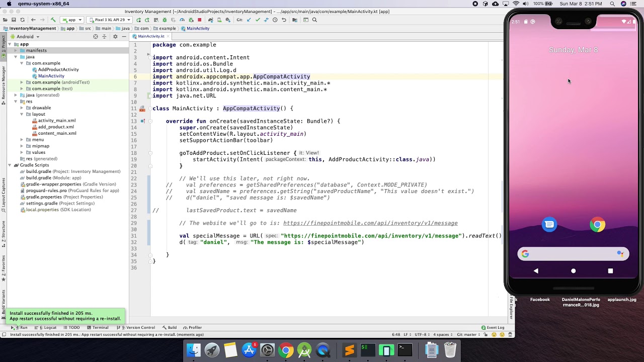Click the Sync/Refresh toolbar icon

coord(22,20)
